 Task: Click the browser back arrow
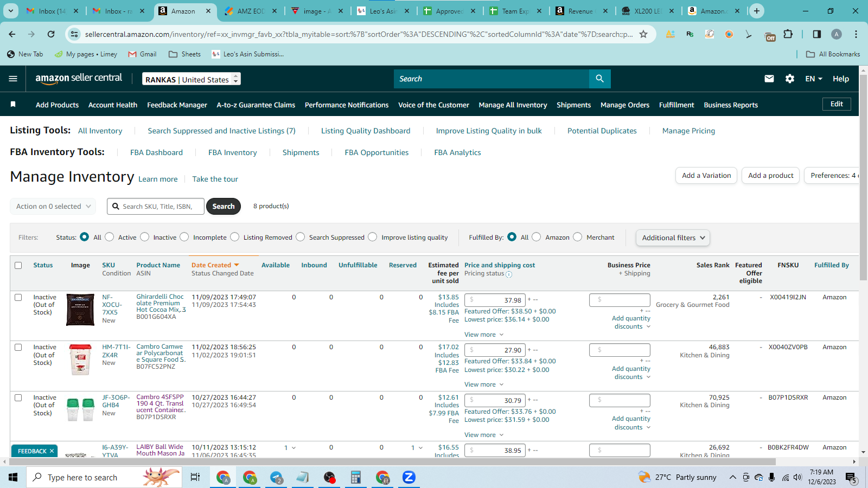click(x=12, y=34)
